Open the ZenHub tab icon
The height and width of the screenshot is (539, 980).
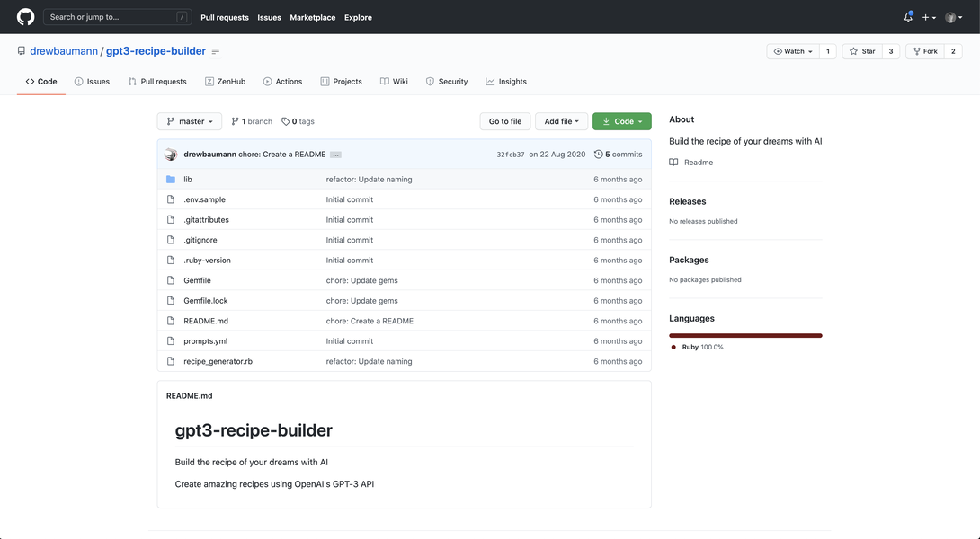[208, 81]
